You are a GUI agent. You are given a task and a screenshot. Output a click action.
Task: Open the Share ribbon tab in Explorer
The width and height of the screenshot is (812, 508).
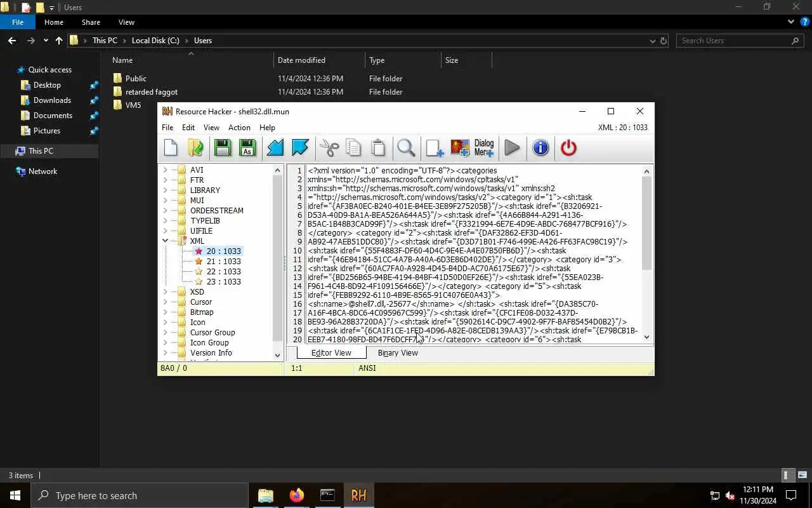pyautogui.click(x=91, y=22)
